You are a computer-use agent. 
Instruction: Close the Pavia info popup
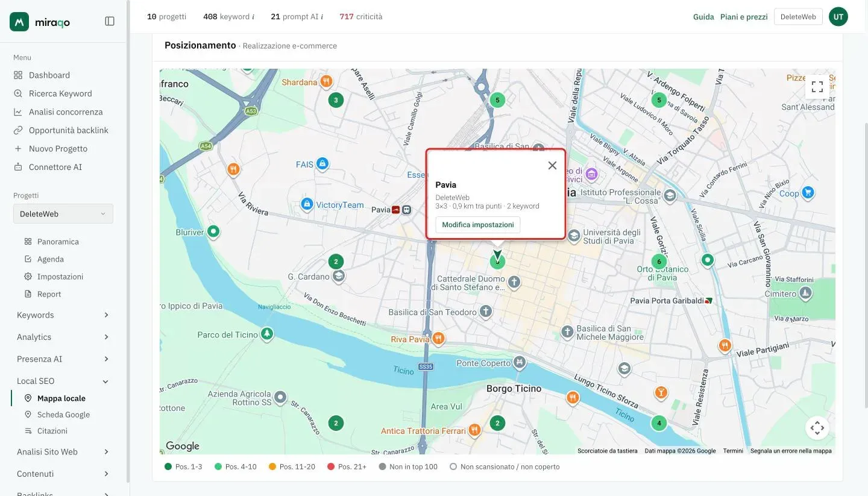[552, 165]
